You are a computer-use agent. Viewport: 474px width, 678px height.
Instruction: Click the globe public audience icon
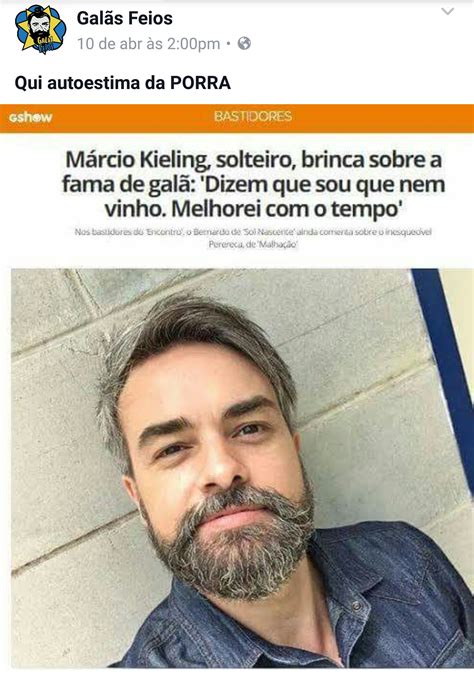[244, 44]
